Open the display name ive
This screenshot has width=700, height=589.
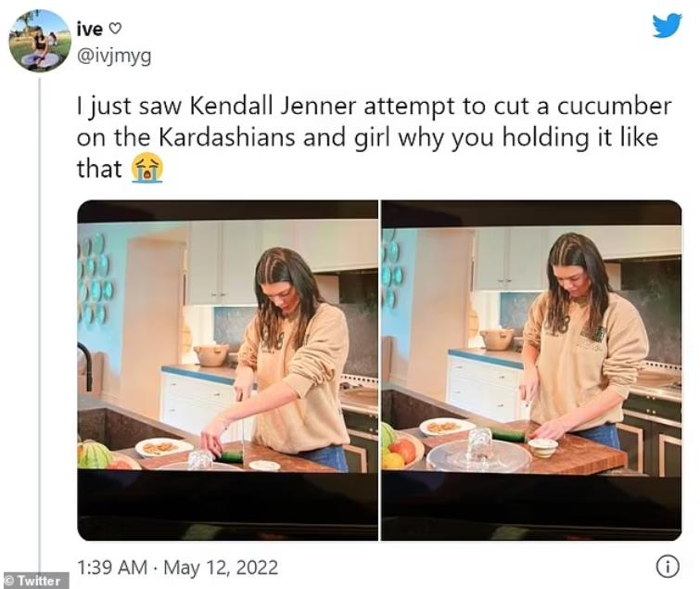[x=90, y=30]
